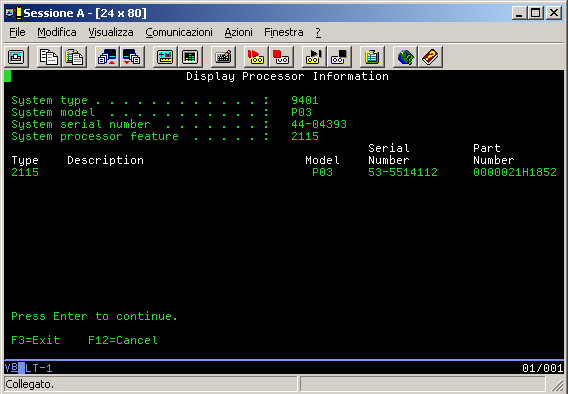Click serial number 53-5514112
The width and height of the screenshot is (568, 394).
click(x=403, y=172)
